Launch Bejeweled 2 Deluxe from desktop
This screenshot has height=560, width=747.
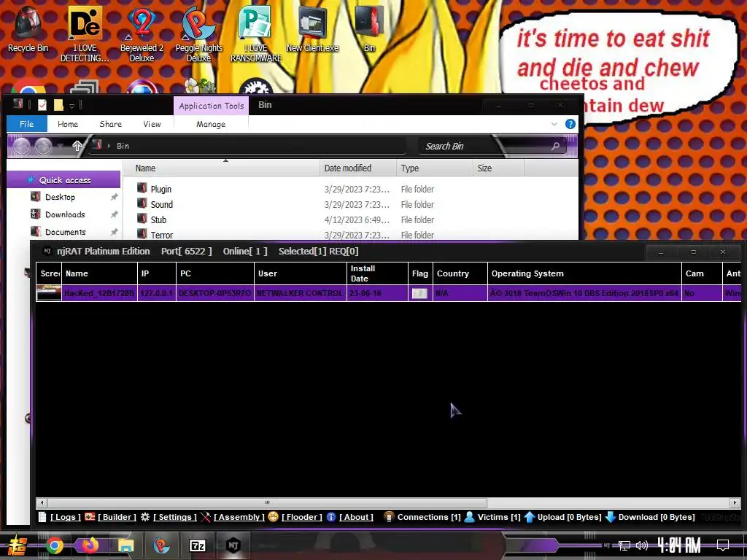point(142,34)
